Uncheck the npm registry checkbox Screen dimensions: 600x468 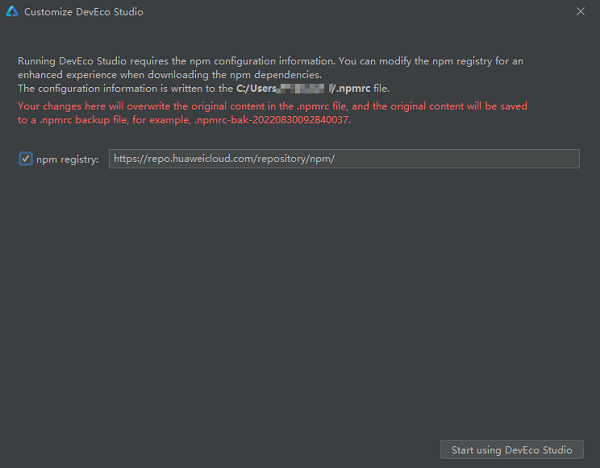pyautogui.click(x=25, y=159)
